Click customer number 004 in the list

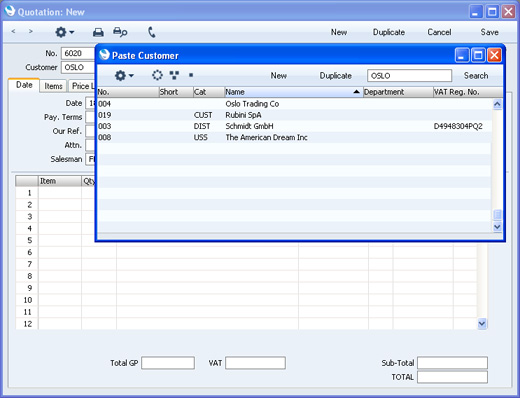click(104, 104)
